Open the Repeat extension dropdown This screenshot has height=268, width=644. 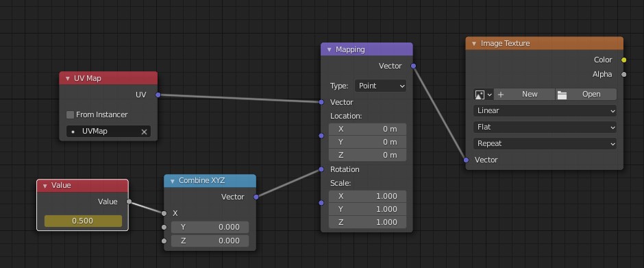(545, 143)
